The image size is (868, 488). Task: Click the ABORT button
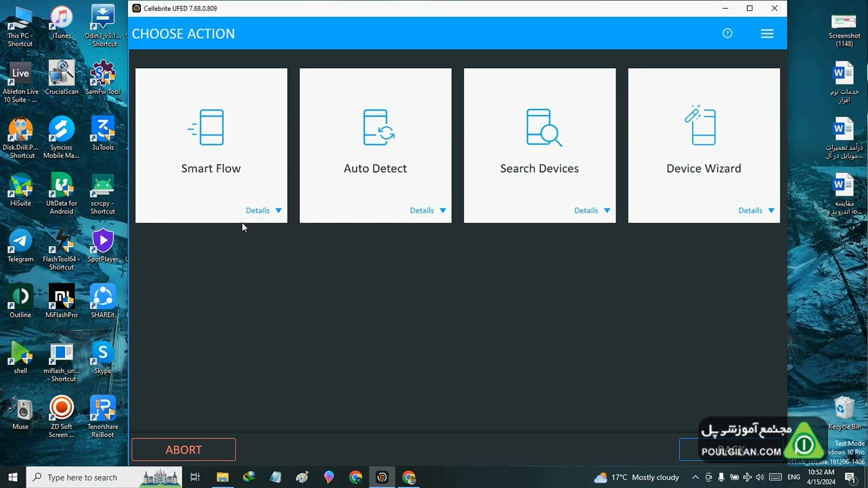pos(184,450)
